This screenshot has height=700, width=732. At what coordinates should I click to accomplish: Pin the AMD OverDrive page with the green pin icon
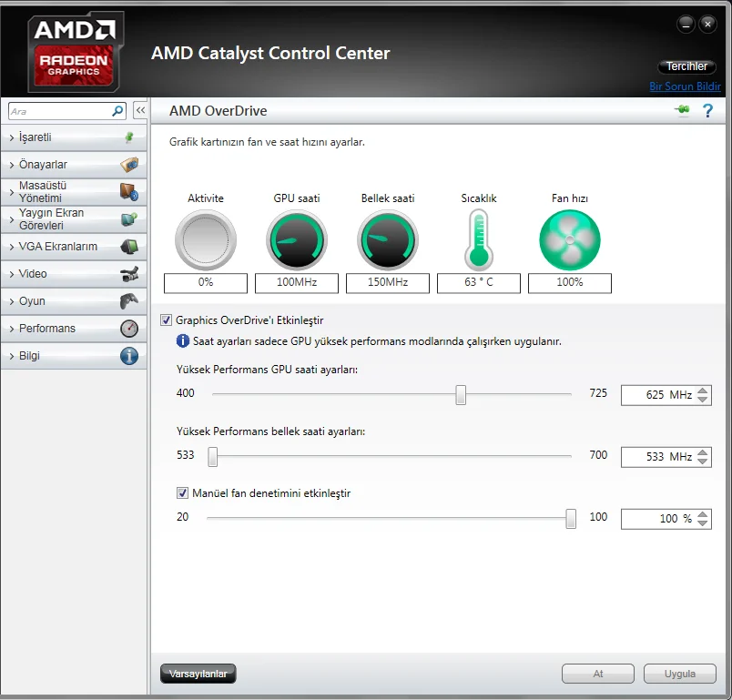click(682, 110)
